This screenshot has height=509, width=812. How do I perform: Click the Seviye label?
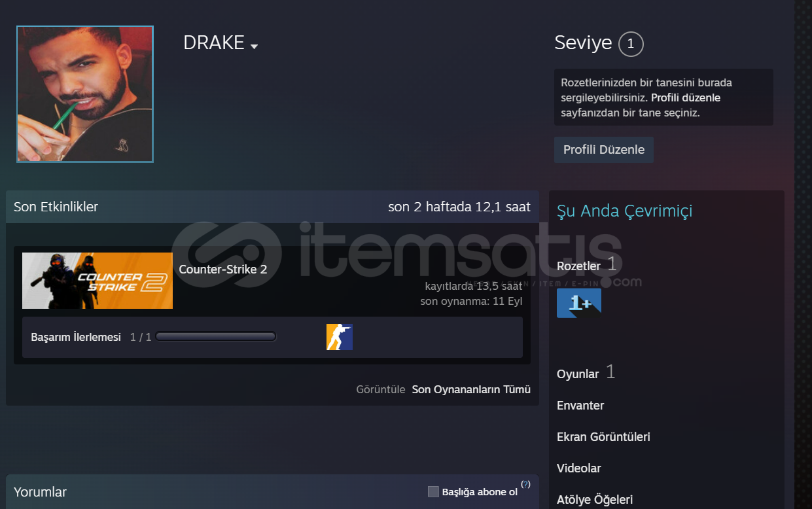click(583, 43)
